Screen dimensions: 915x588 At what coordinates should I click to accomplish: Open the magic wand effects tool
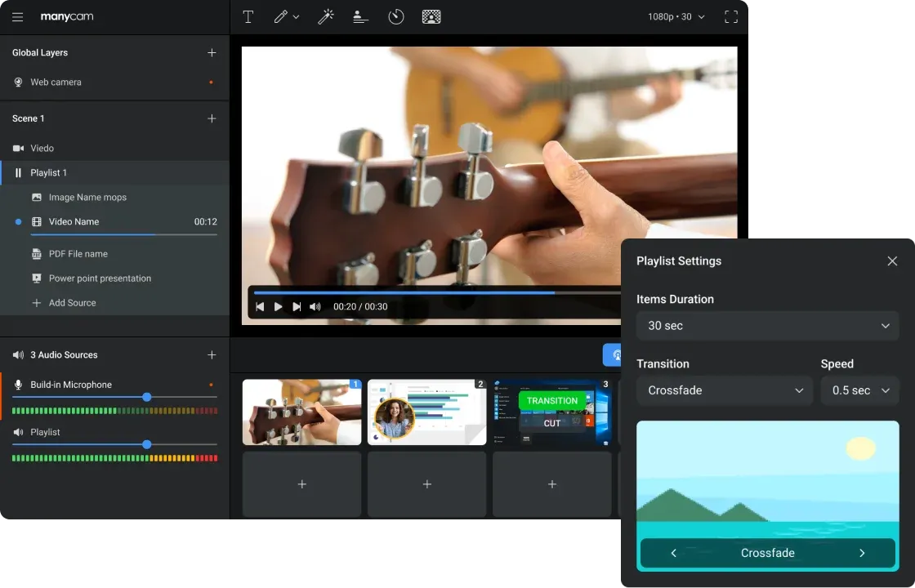point(325,17)
